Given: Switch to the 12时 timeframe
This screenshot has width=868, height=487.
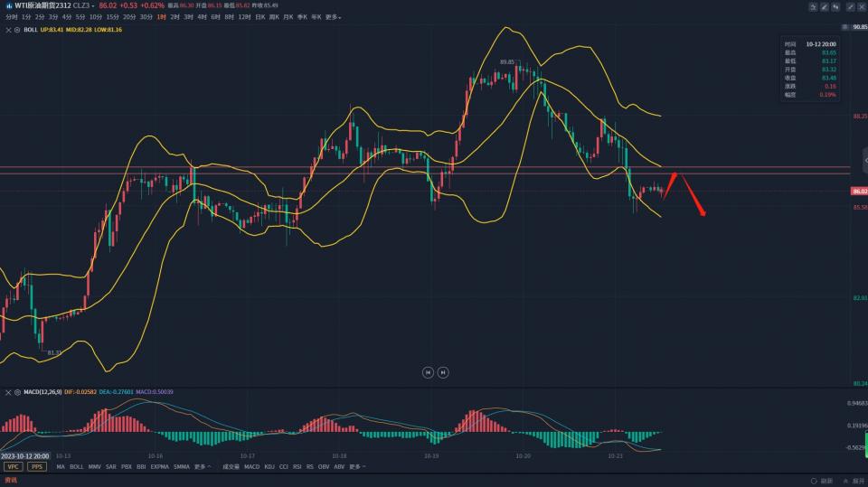Looking at the screenshot, I should pos(244,17).
